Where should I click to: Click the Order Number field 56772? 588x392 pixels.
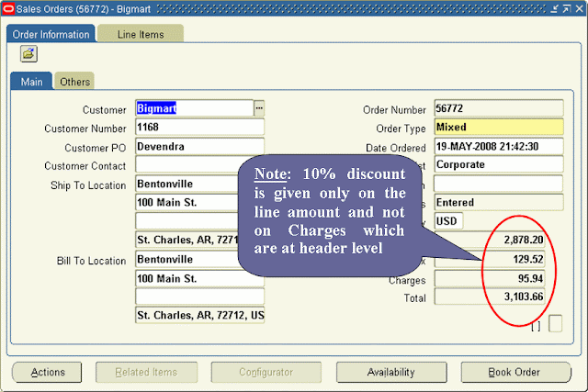click(x=499, y=108)
